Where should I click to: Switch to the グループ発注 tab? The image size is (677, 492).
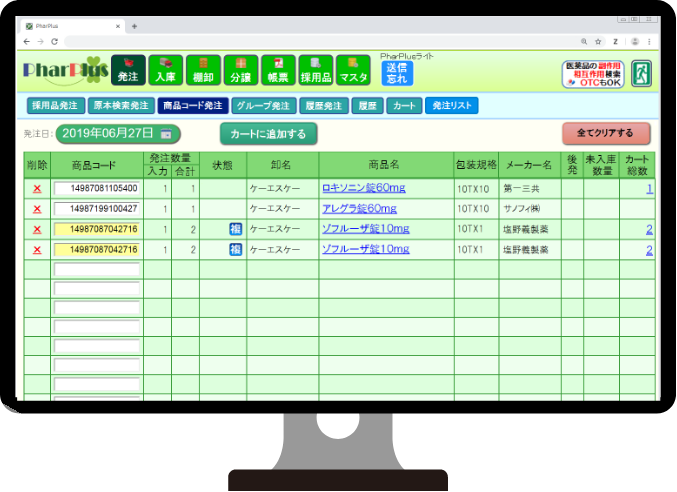pos(261,105)
